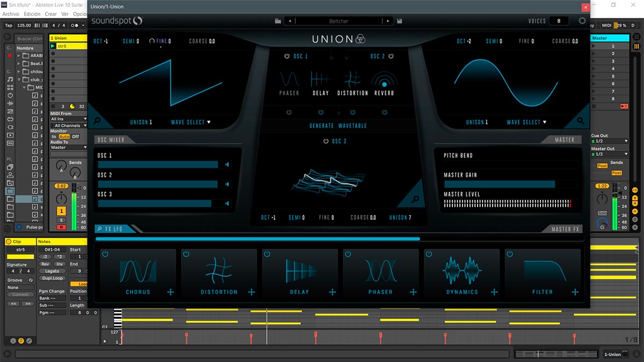
Task: Click the Legato button in Notes
Action: [52, 271]
